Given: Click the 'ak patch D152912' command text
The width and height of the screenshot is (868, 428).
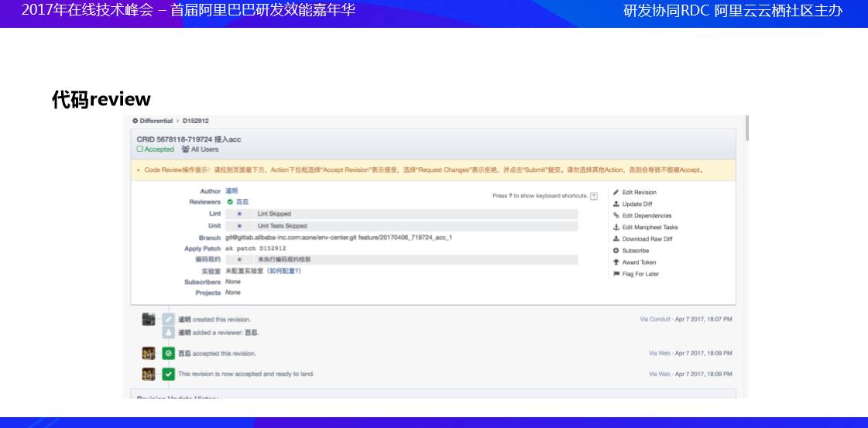Looking at the screenshot, I should (x=256, y=249).
